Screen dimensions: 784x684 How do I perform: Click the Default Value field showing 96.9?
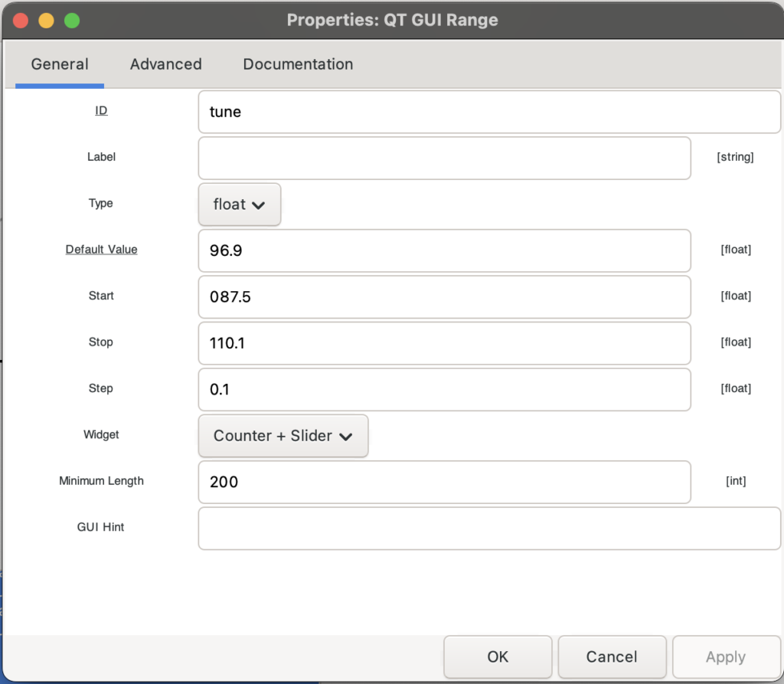pyautogui.click(x=444, y=250)
